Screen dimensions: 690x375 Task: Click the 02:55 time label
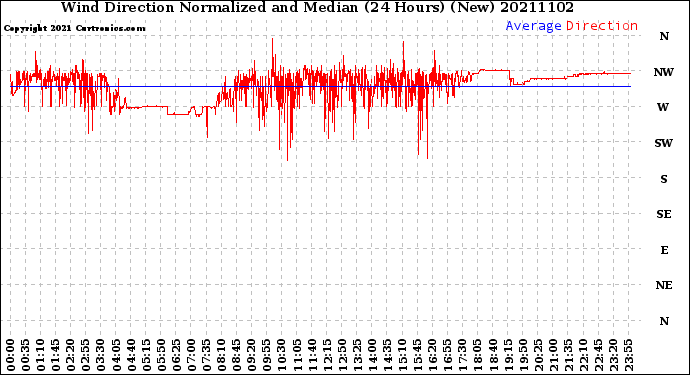coord(86,355)
